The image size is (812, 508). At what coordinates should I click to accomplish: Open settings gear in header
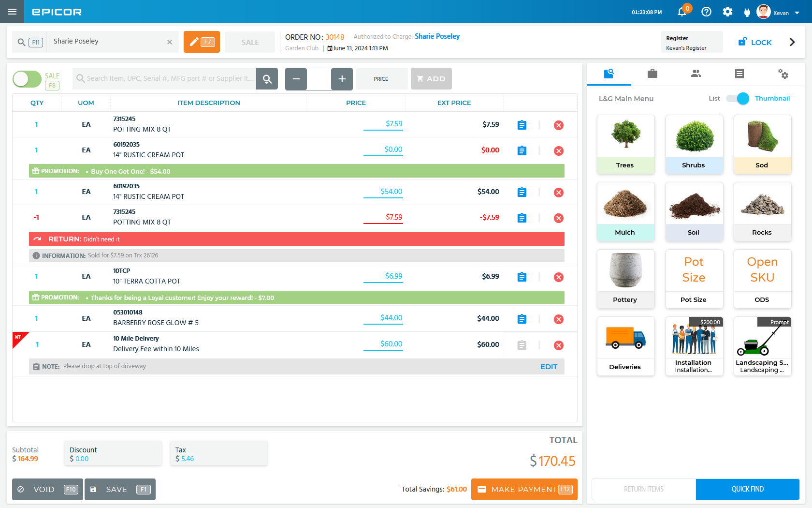point(727,12)
